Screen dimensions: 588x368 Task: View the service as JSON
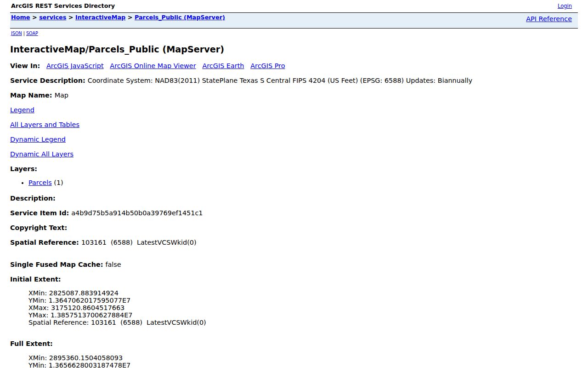pos(16,33)
